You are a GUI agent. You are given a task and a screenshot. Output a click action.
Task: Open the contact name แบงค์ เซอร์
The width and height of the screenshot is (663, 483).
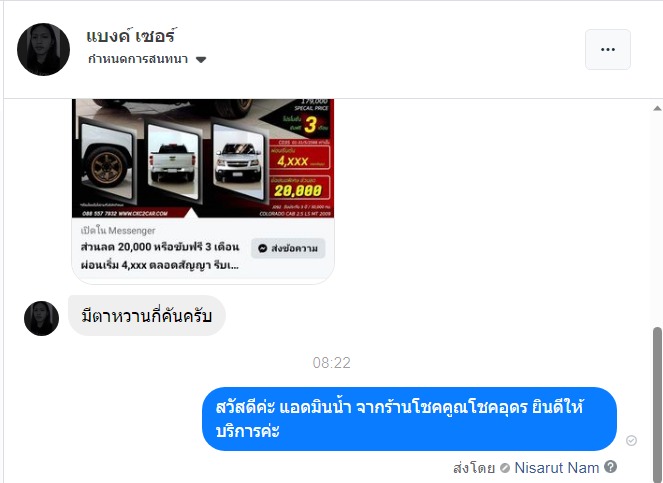[131, 36]
